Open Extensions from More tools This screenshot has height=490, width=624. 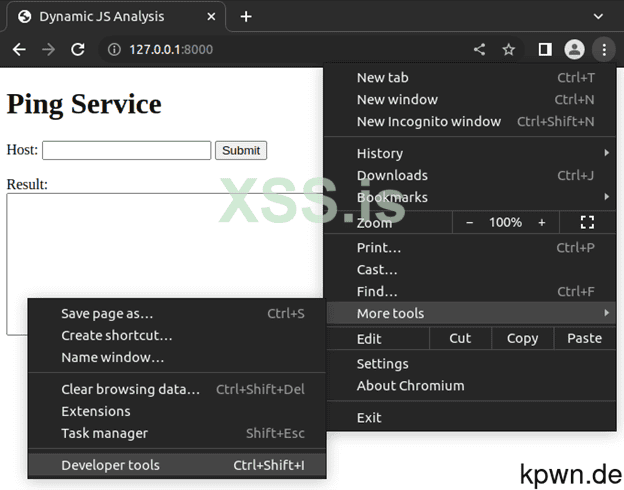click(177, 411)
